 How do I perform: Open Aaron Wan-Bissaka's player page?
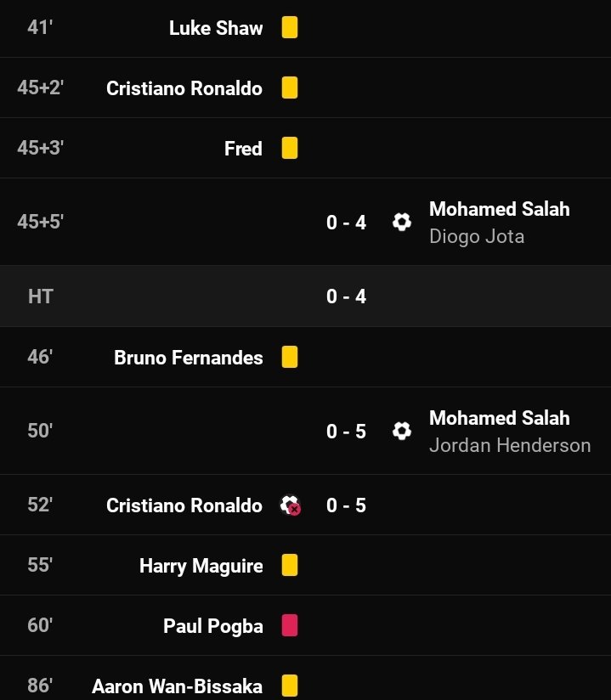click(177, 686)
